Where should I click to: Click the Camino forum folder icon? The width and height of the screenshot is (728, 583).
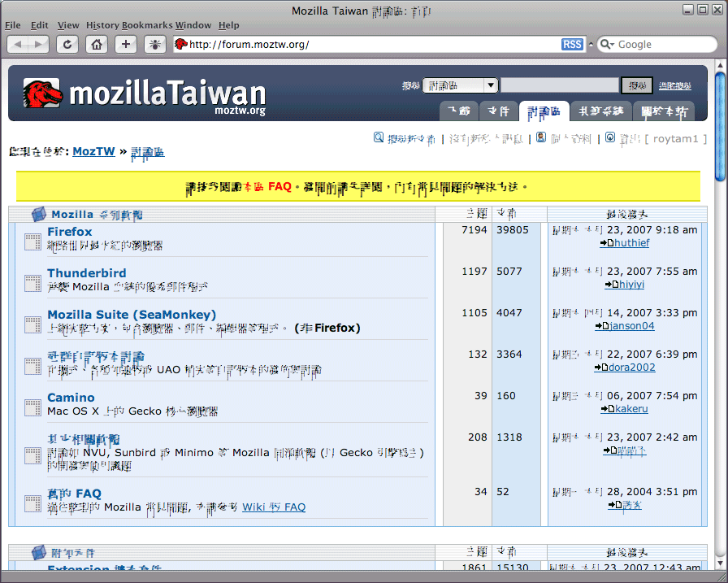(32, 407)
